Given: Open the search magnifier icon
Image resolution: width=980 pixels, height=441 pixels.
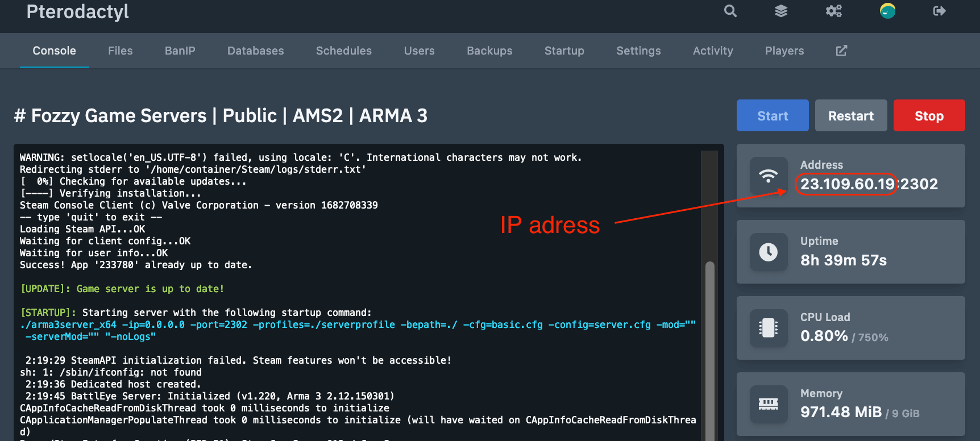Looking at the screenshot, I should (730, 11).
